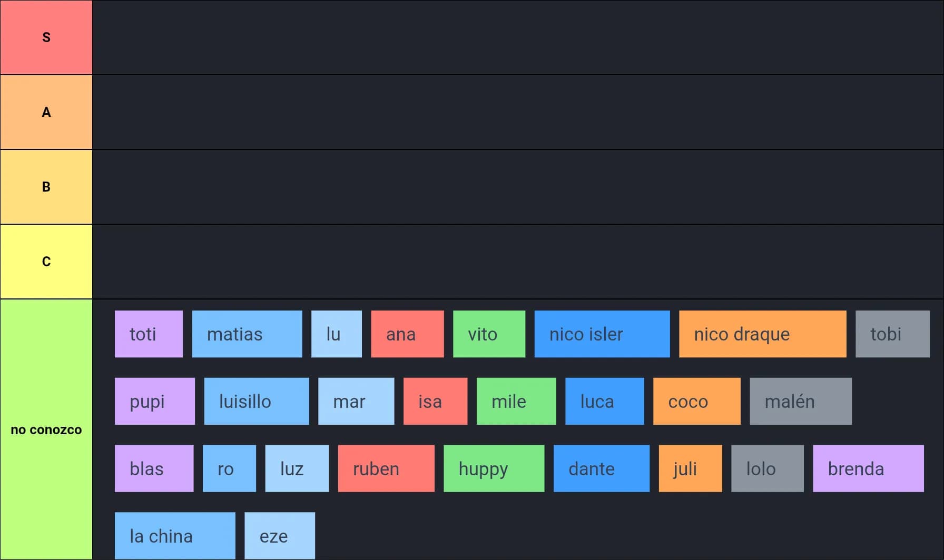
Task: Click the B tier label cell
Action: click(46, 187)
